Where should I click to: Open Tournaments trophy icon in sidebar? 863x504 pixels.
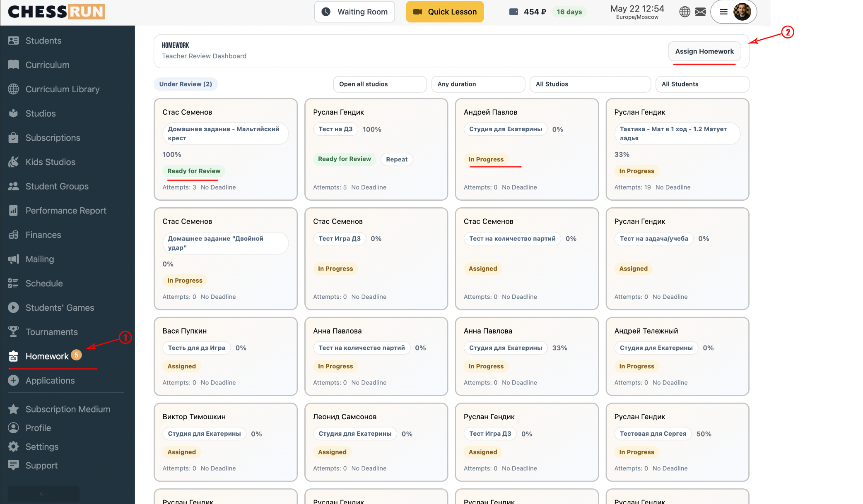point(13,331)
